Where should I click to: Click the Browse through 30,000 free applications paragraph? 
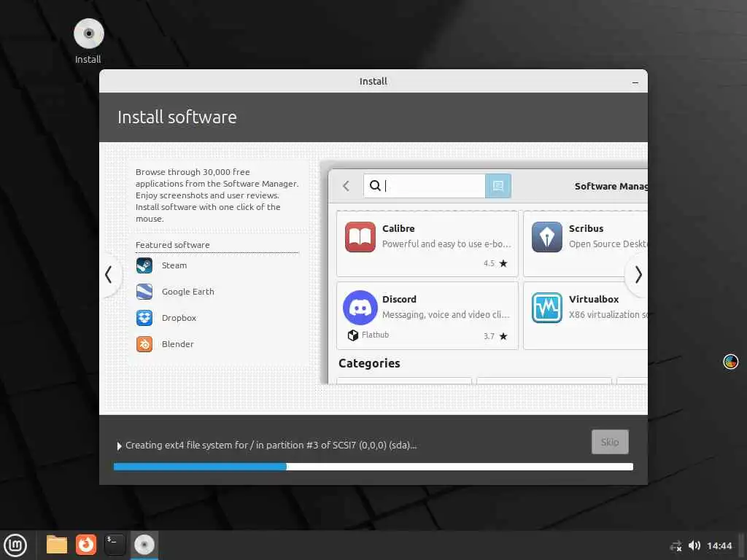217,195
